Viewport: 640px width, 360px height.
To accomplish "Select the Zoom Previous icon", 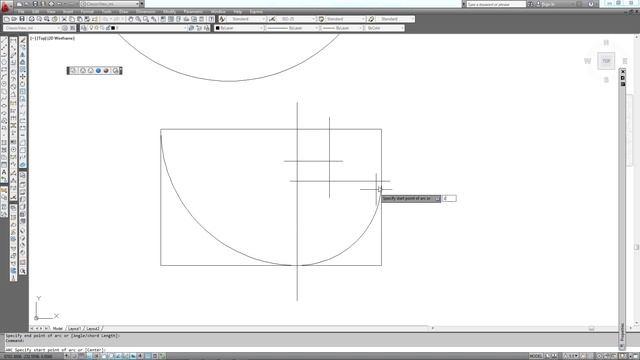I will click(x=153, y=19).
